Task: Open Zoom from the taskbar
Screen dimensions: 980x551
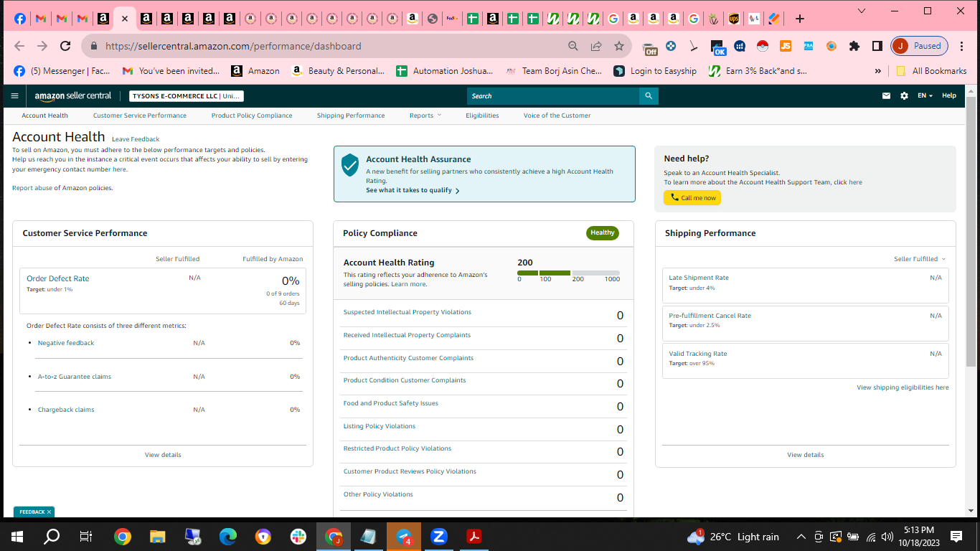Action: click(x=439, y=537)
